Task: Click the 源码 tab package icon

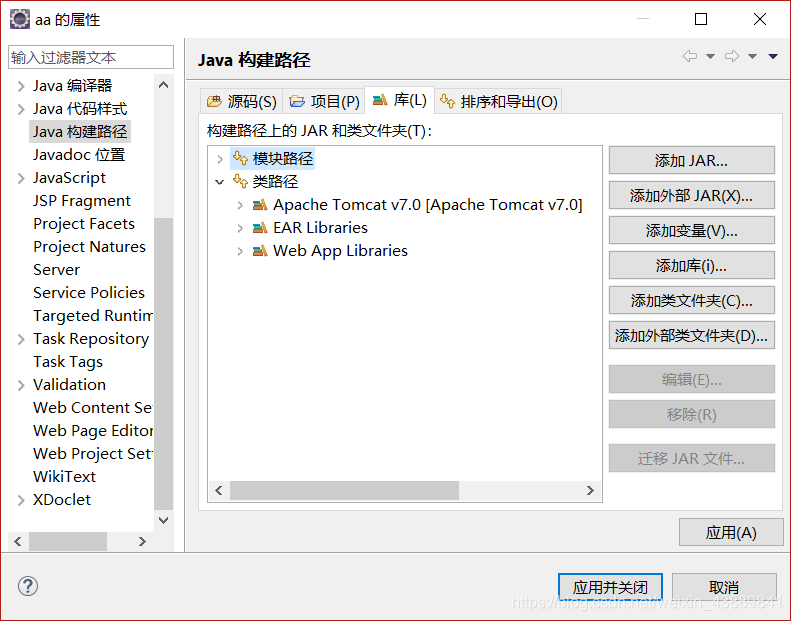Action: pos(214,101)
